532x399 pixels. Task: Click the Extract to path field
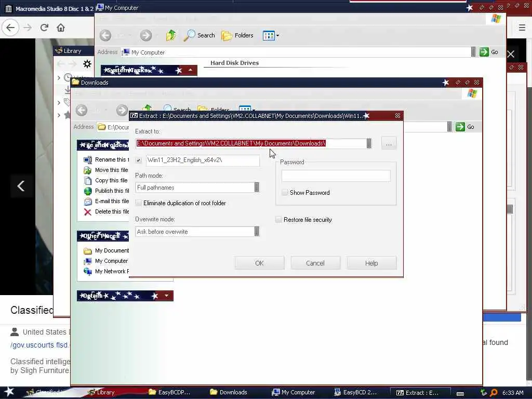click(251, 143)
